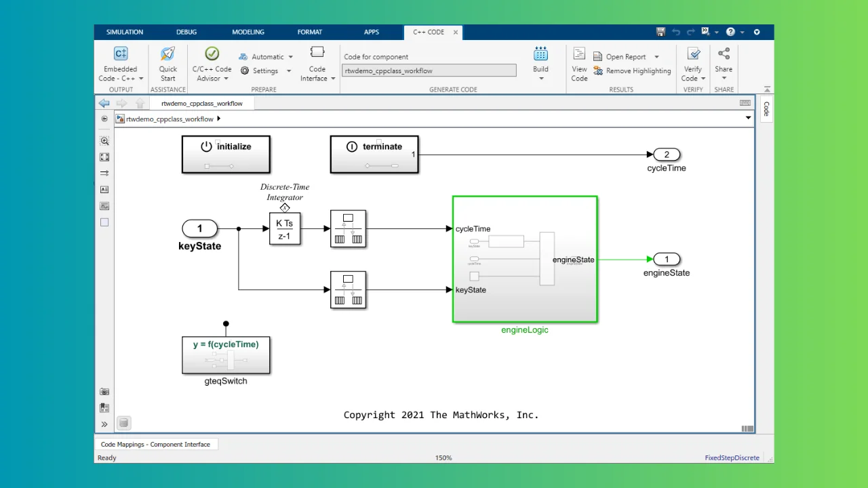868x488 pixels.
Task: Click the keyboard icon on the canvas tab bar
Action: point(745,103)
